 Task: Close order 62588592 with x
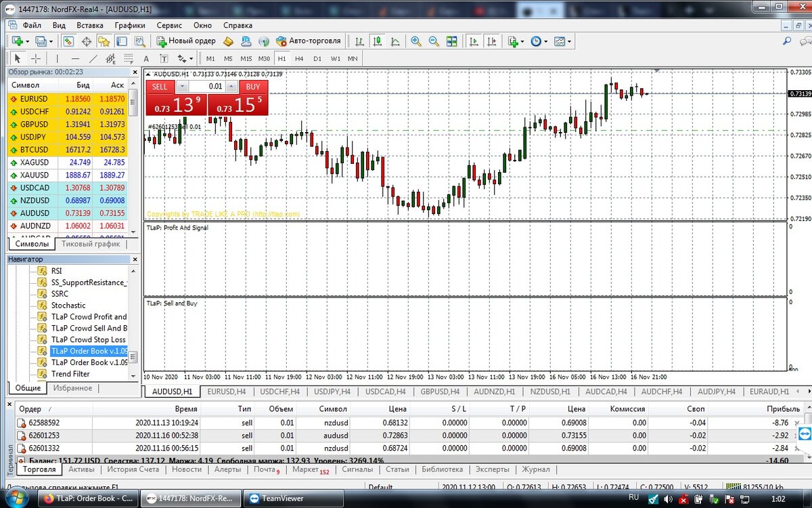tap(796, 423)
